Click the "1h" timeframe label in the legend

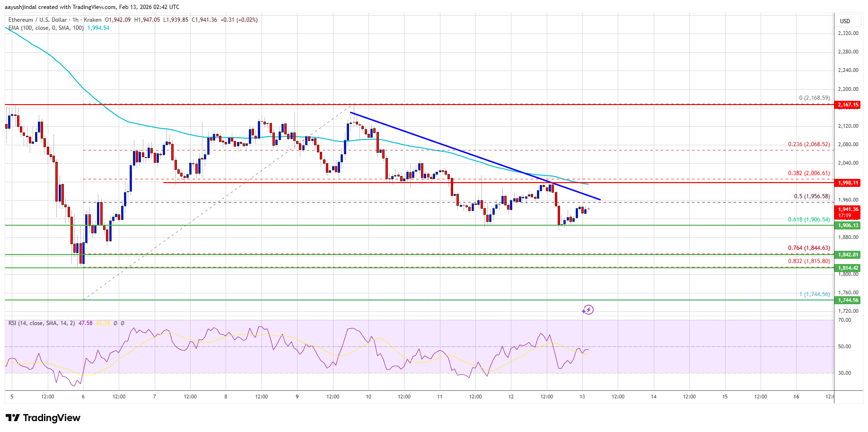click(x=75, y=20)
